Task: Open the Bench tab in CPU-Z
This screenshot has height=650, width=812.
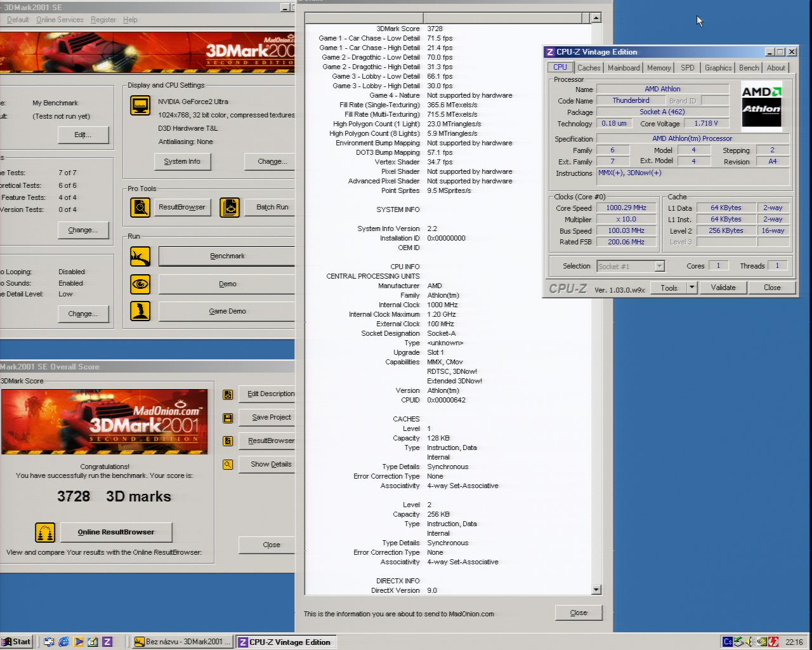Action: click(749, 68)
